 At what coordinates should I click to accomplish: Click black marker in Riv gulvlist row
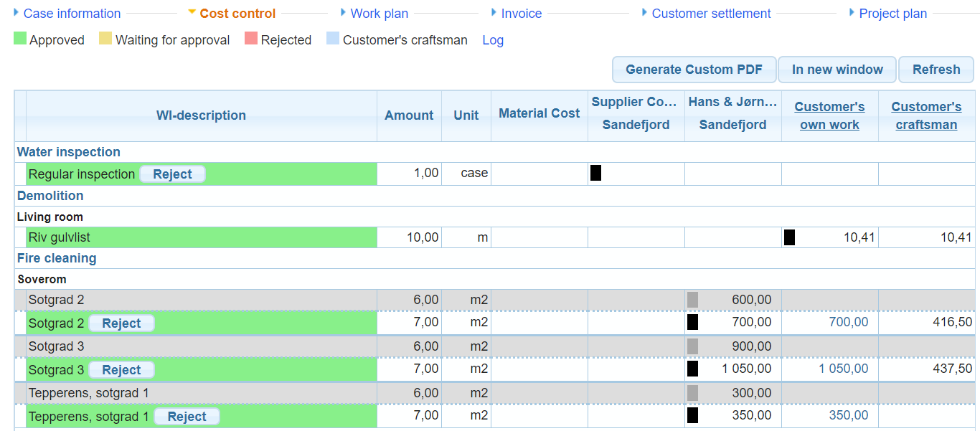pyautogui.click(x=789, y=237)
